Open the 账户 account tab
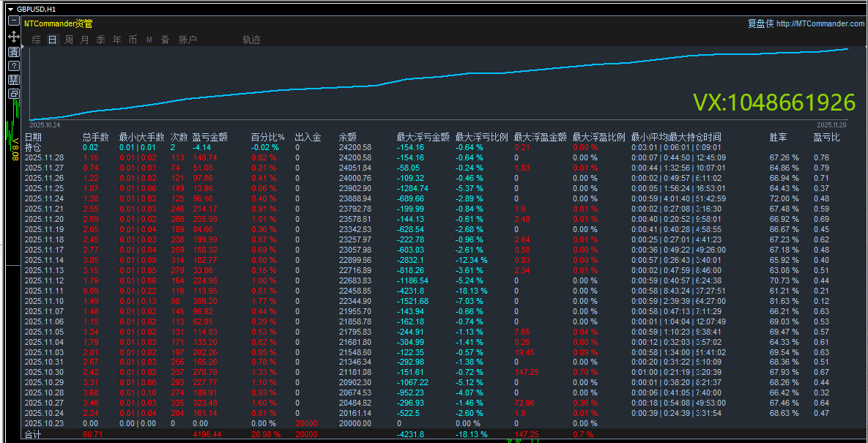Image resolution: width=868 pixels, height=443 pixels. (188, 40)
